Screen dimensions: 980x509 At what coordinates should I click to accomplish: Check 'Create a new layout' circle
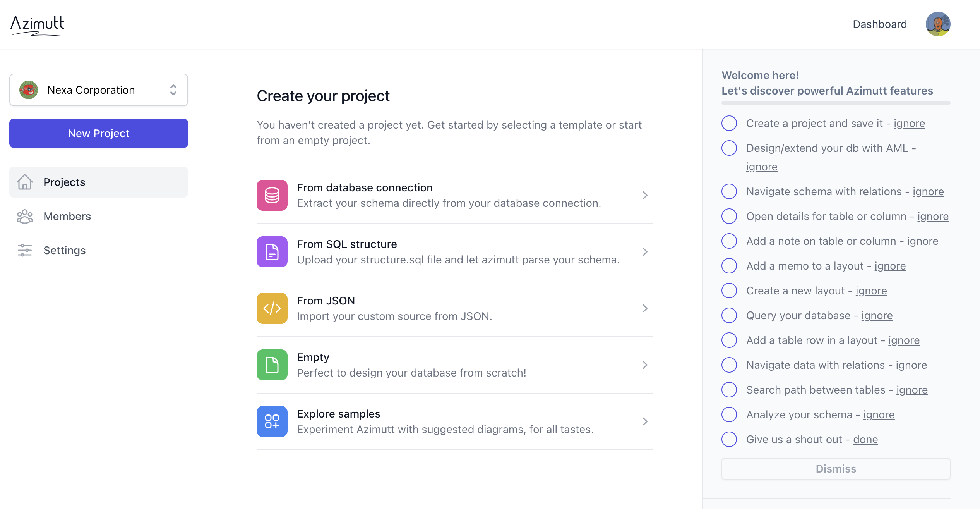[x=729, y=291]
